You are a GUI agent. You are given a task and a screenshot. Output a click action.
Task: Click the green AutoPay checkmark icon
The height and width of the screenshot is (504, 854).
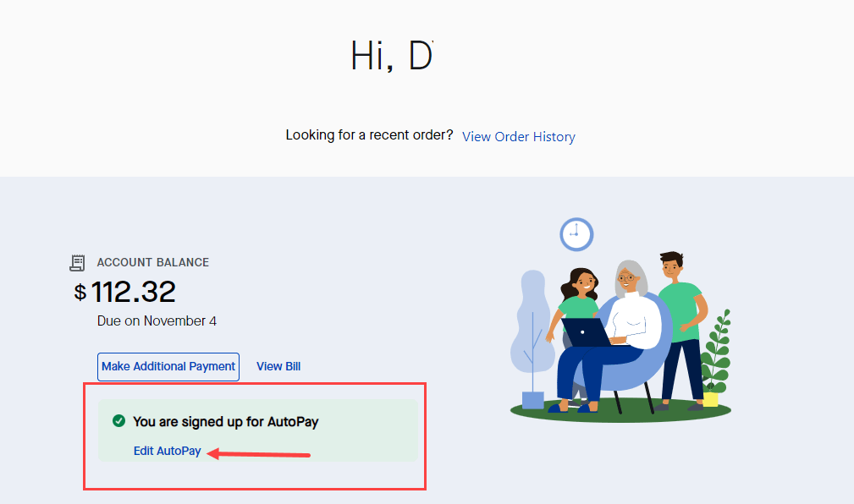(118, 421)
